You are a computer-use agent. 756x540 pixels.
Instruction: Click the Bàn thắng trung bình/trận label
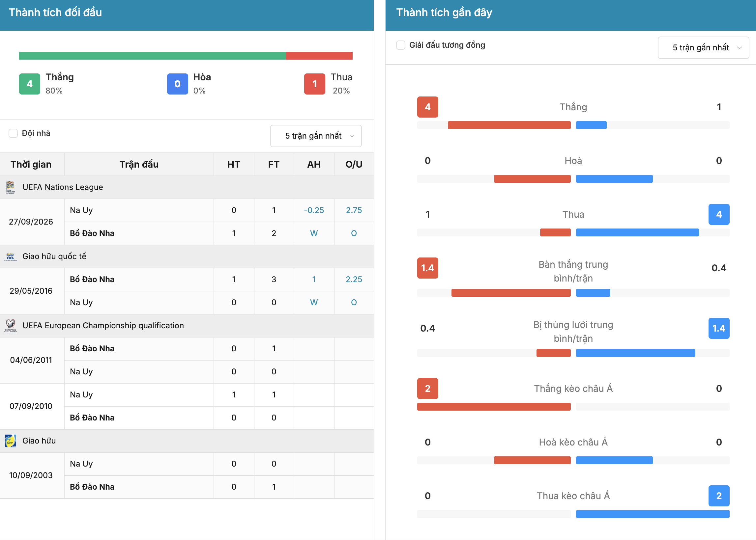click(573, 271)
